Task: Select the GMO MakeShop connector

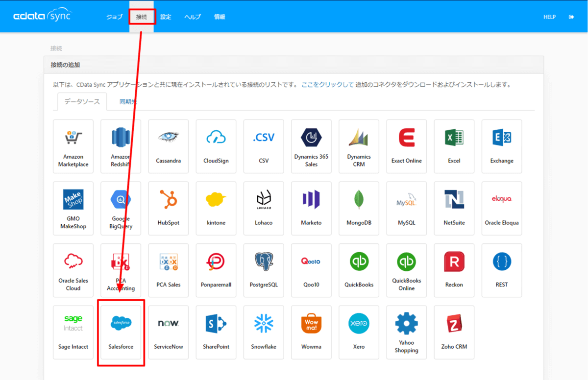Action: (73, 209)
